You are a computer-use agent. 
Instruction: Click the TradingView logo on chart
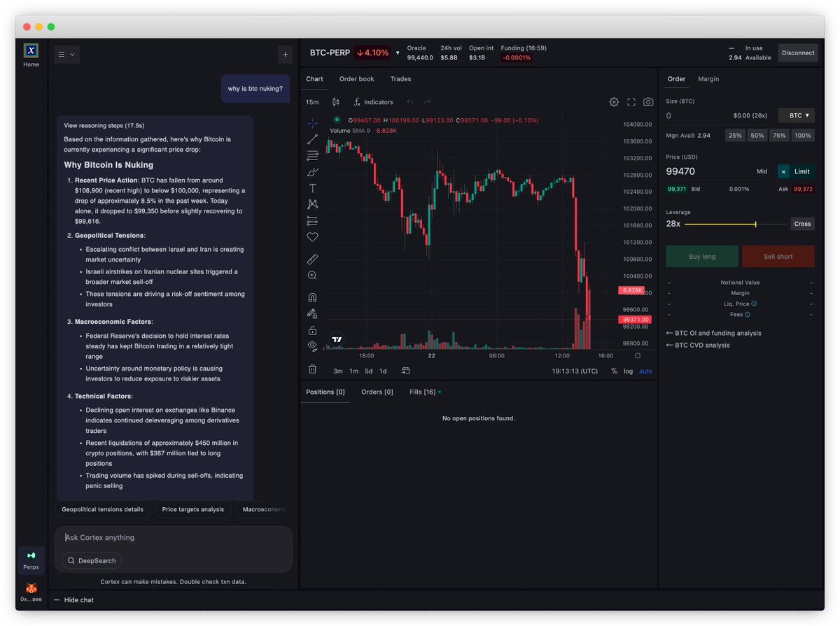click(x=337, y=339)
